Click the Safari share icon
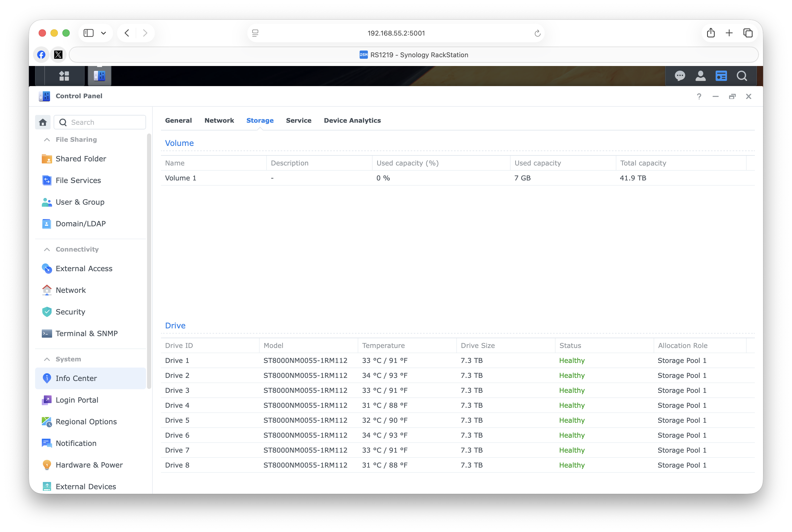The height and width of the screenshot is (532, 792). (x=711, y=33)
